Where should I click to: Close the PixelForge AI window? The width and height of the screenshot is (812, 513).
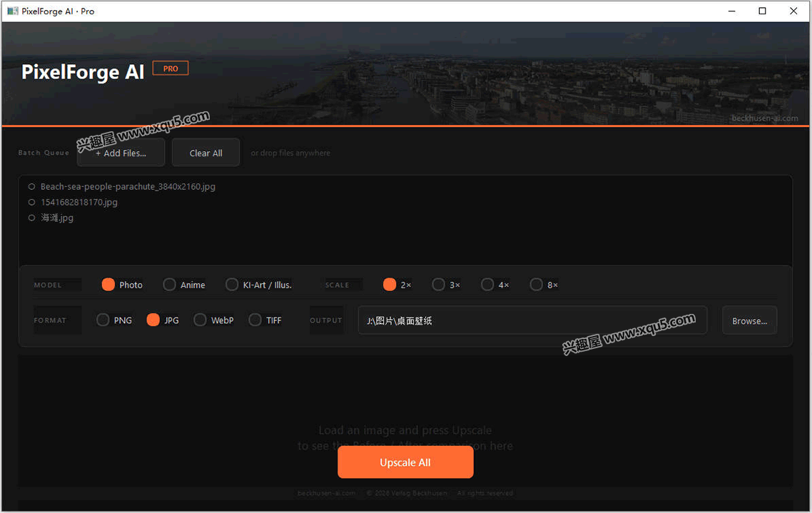[793, 11]
